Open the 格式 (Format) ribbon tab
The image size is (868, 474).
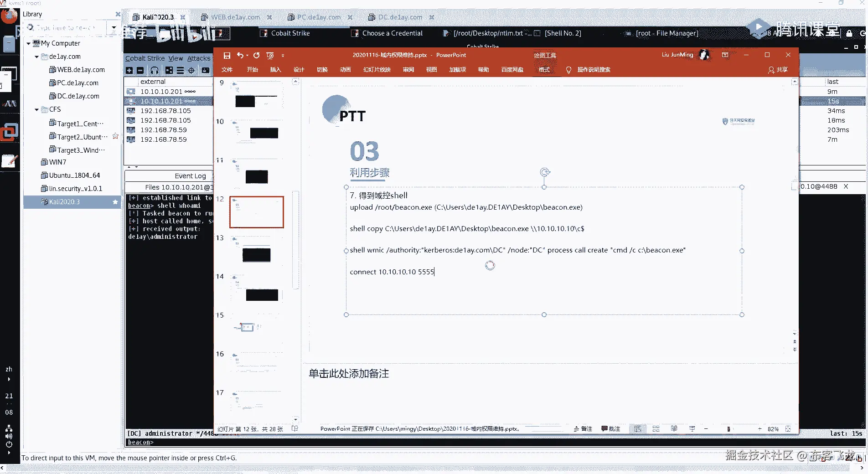click(x=544, y=70)
